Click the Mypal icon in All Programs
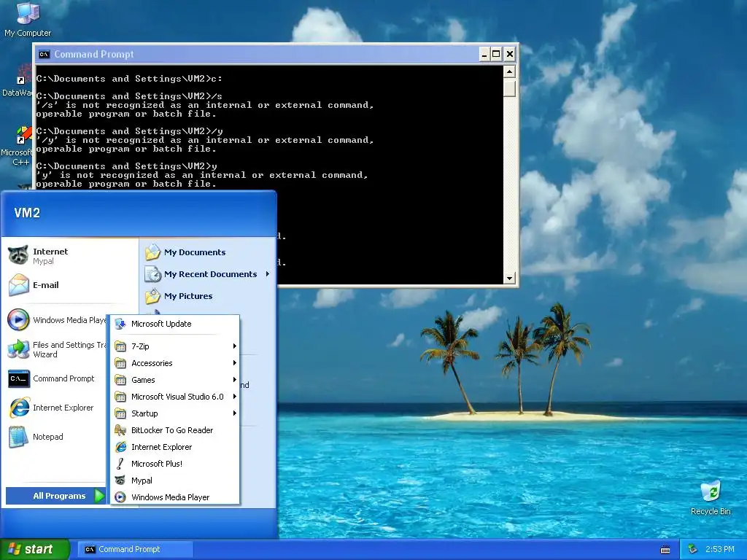This screenshot has width=747, height=560. [x=120, y=481]
